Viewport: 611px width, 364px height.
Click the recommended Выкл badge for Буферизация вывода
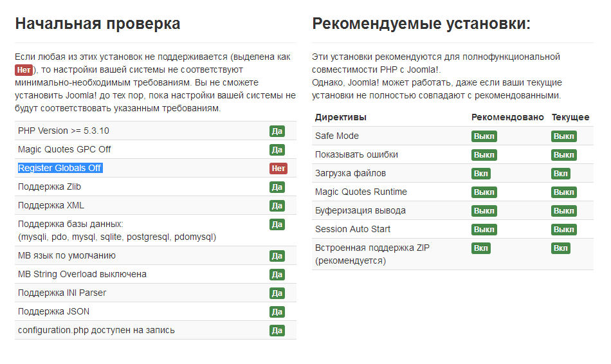coord(484,211)
